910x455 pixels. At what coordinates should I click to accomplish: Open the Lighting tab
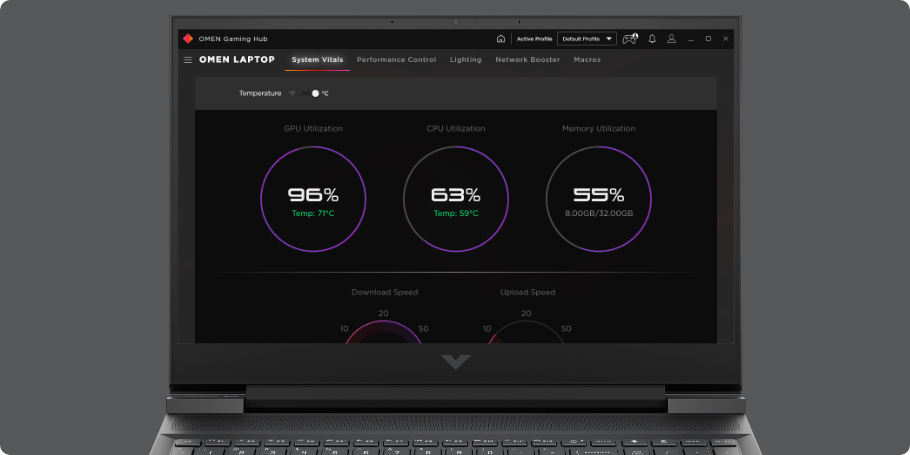click(x=465, y=60)
